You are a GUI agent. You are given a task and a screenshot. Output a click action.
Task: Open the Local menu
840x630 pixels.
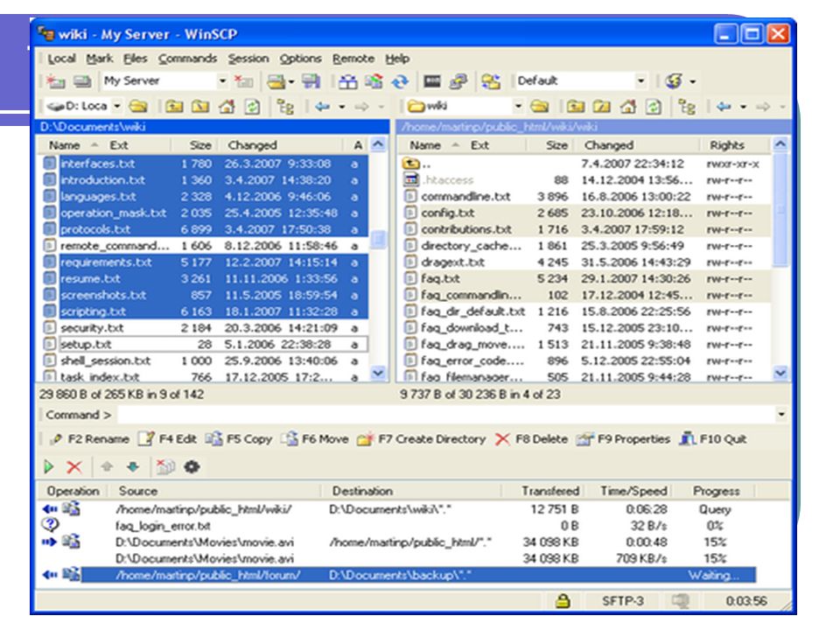pos(61,59)
